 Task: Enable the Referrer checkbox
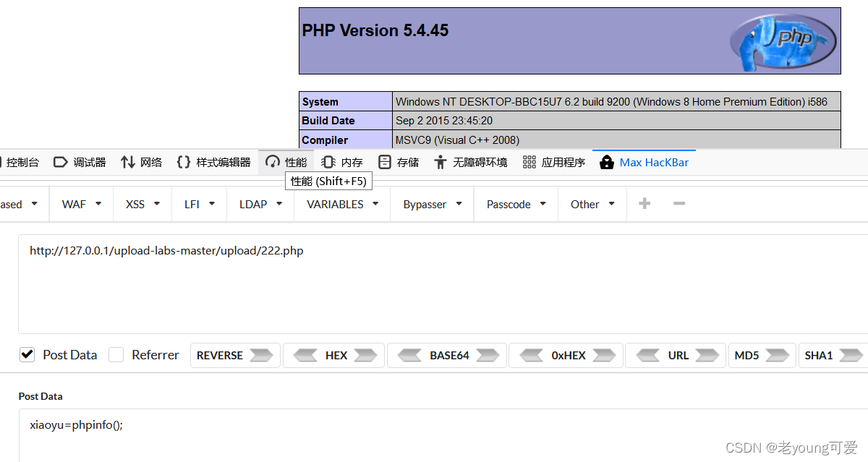[116, 354]
